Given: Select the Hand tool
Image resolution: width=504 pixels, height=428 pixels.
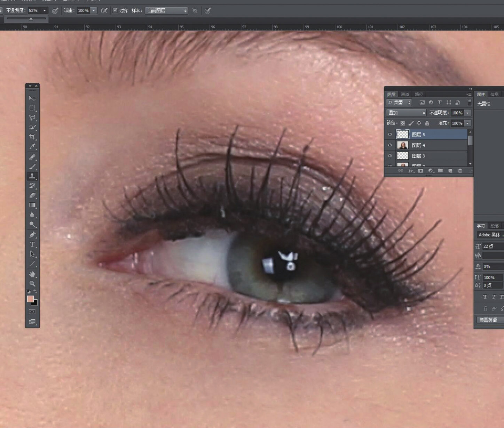Looking at the screenshot, I should (32, 274).
